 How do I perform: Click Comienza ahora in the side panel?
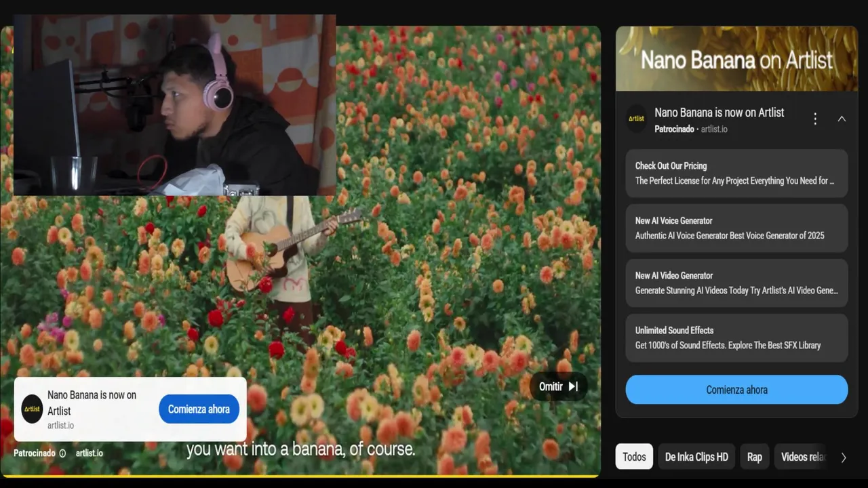click(x=736, y=390)
